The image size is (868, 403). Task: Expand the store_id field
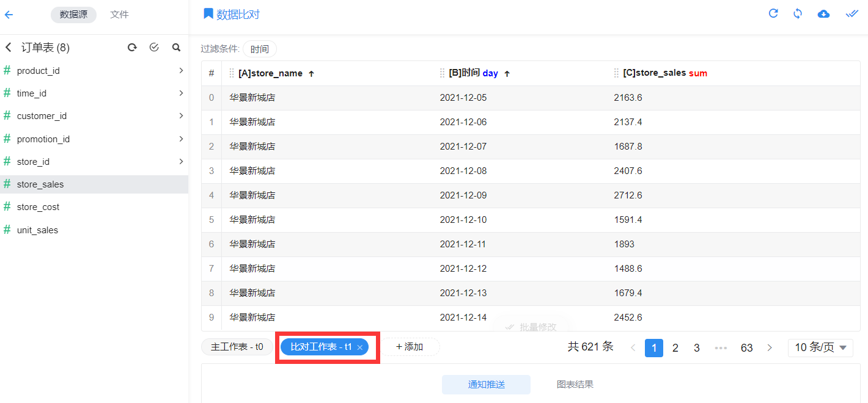click(x=181, y=161)
